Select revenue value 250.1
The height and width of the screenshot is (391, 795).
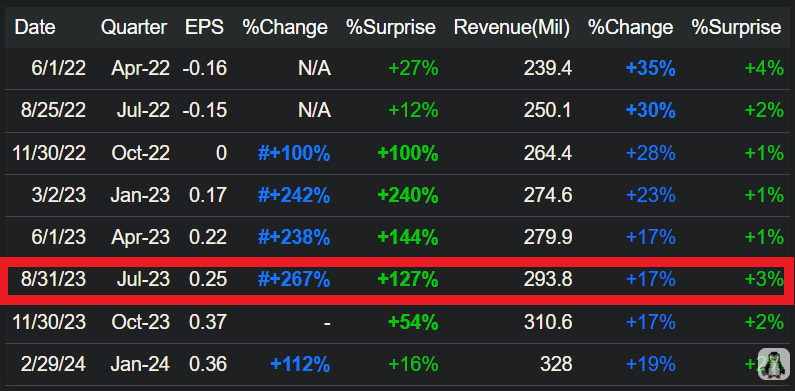coord(548,110)
